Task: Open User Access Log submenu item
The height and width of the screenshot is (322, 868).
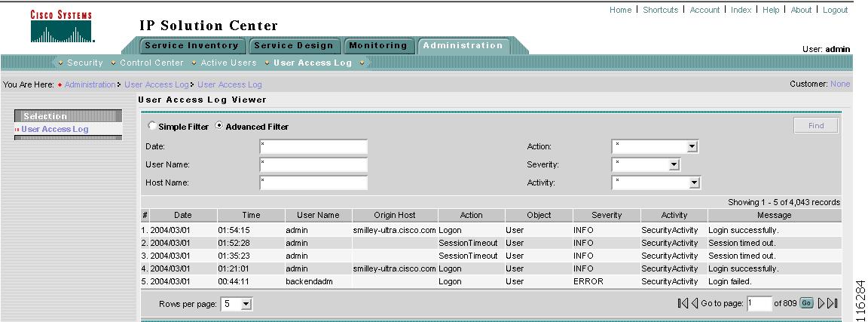Action: 313,63
